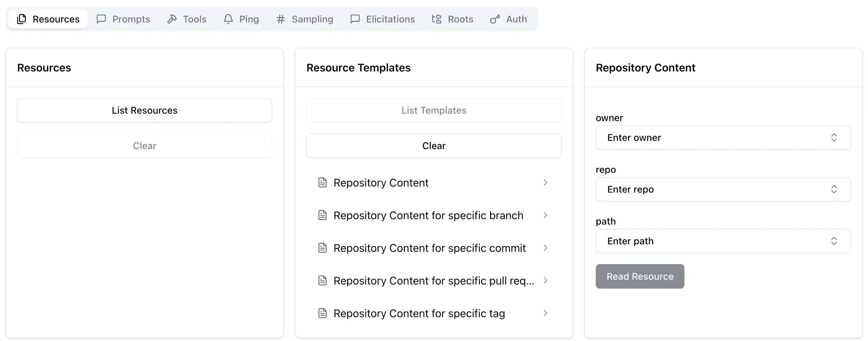Expand the owner combo box arrows
The width and height of the screenshot is (868, 341).
[x=834, y=137]
